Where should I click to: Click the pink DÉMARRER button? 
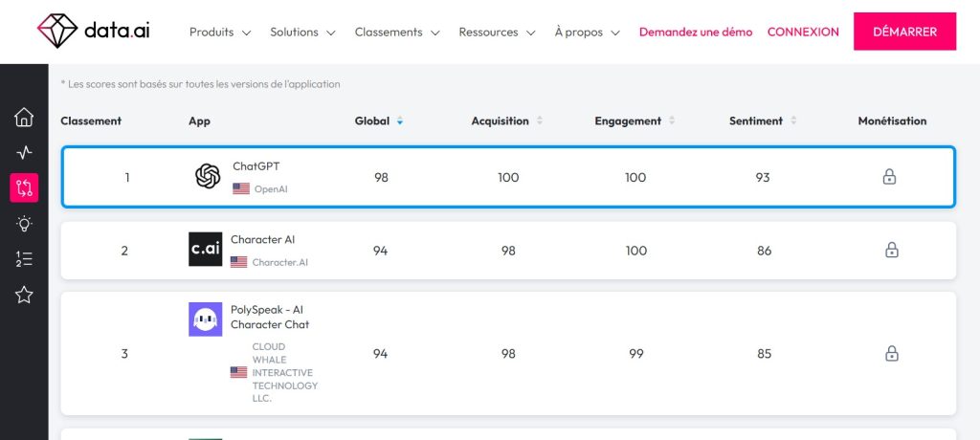pos(904,32)
